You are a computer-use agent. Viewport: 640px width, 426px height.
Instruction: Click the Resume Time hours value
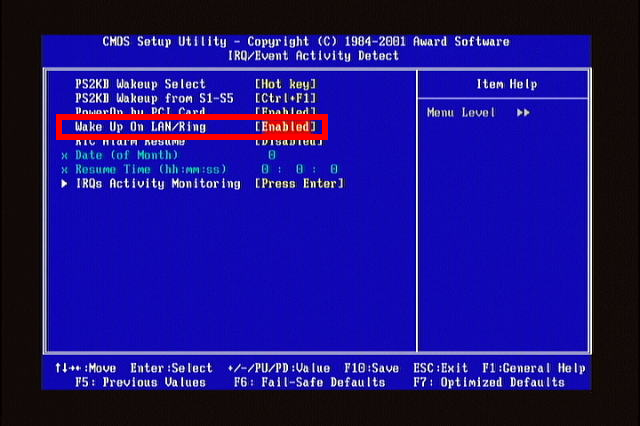[265, 169]
